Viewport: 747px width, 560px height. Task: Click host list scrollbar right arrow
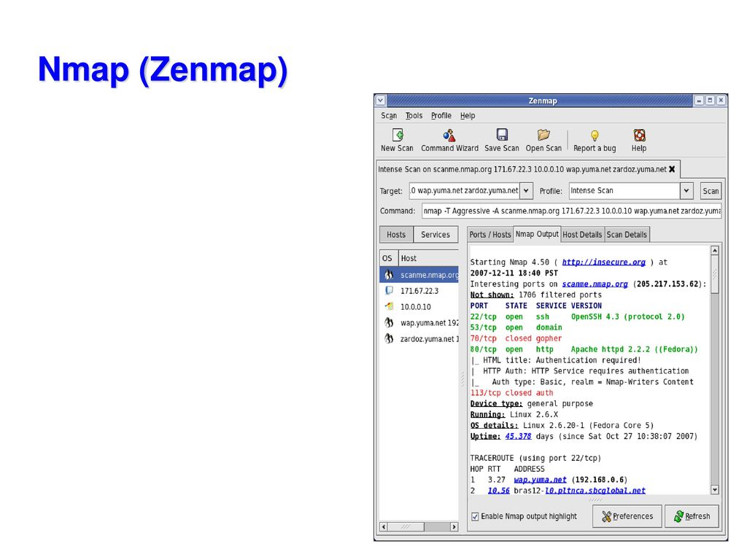454,526
